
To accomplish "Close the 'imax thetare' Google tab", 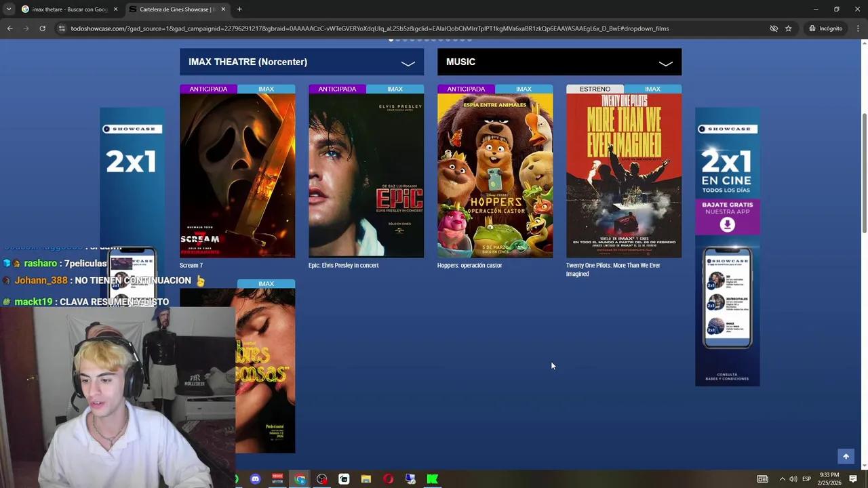I will (115, 9).
